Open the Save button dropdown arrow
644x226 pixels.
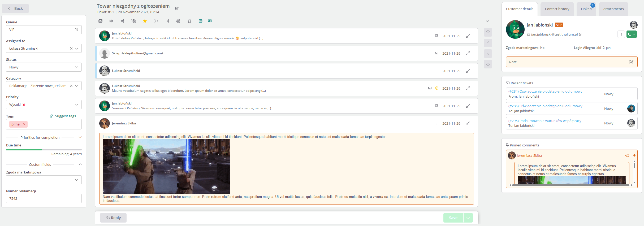click(468, 218)
